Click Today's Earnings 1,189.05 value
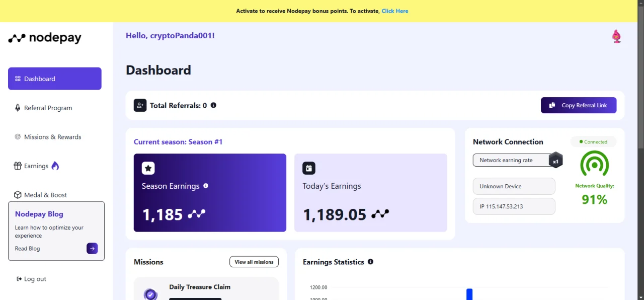644x300 pixels. point(335,214)
